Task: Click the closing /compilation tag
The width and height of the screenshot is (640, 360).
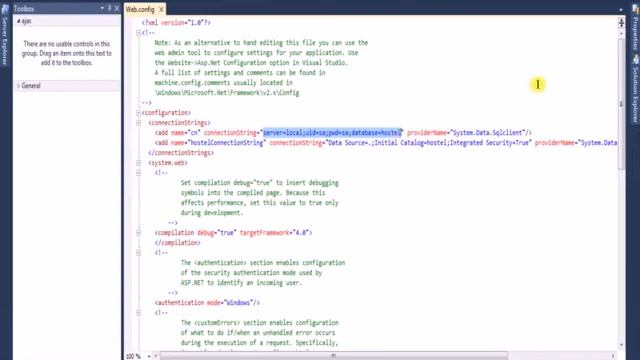Action: coord(178,243)
